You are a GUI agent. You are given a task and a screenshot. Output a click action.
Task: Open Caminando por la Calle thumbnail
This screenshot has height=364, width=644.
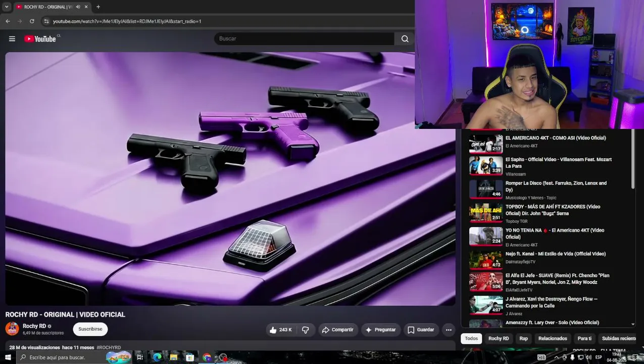click(x=486, y=305)
